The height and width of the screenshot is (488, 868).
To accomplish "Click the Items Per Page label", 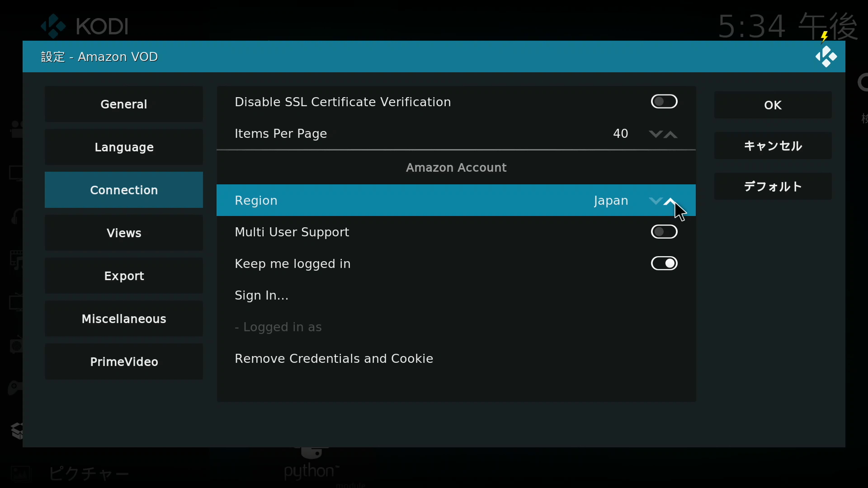I will point(281,134).
